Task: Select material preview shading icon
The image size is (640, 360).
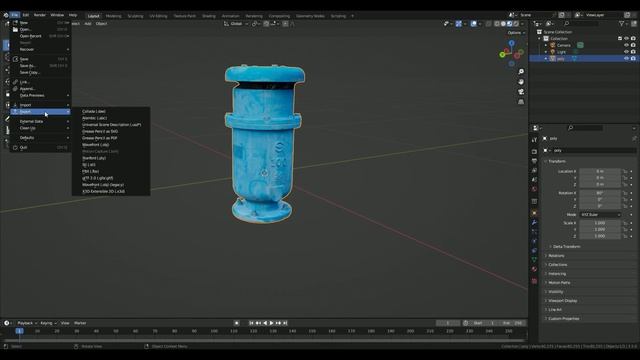Action: pyautogui.click(x=509, y=24)
